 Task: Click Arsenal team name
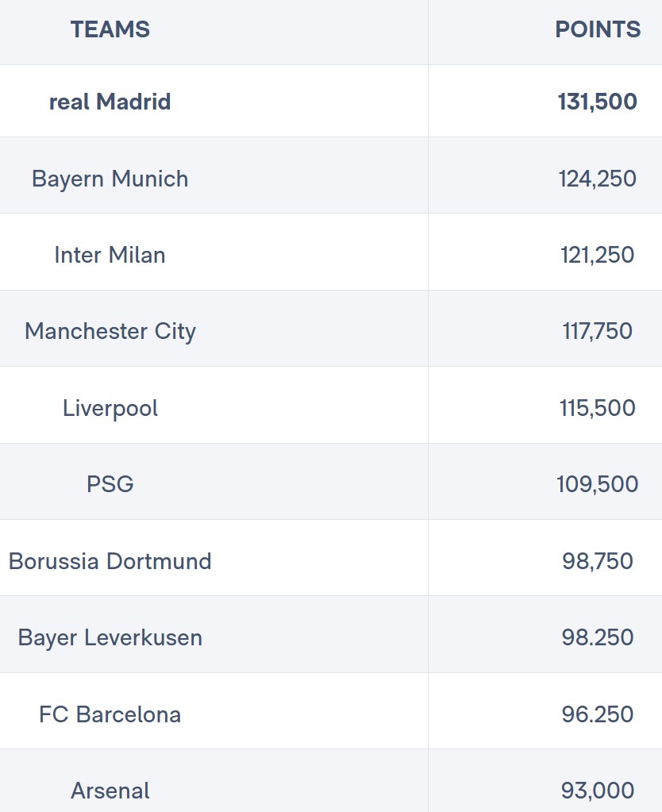[x=110, y=791]
